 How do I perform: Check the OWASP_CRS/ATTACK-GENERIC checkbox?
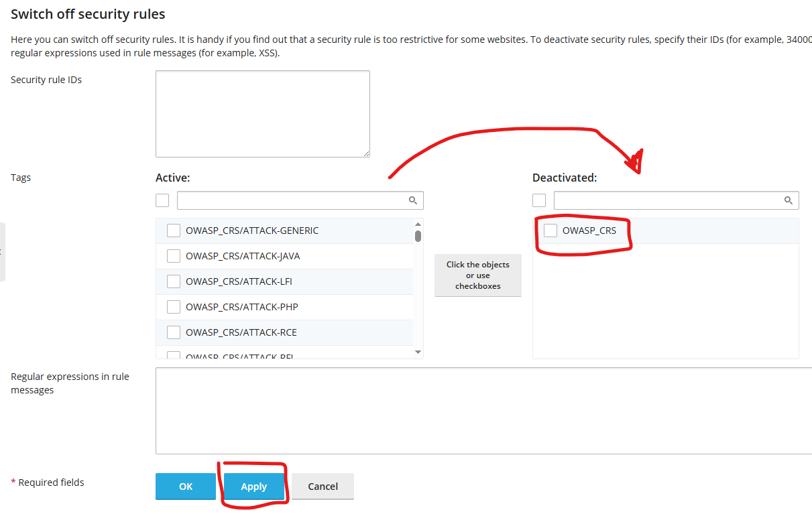[174, 231]
